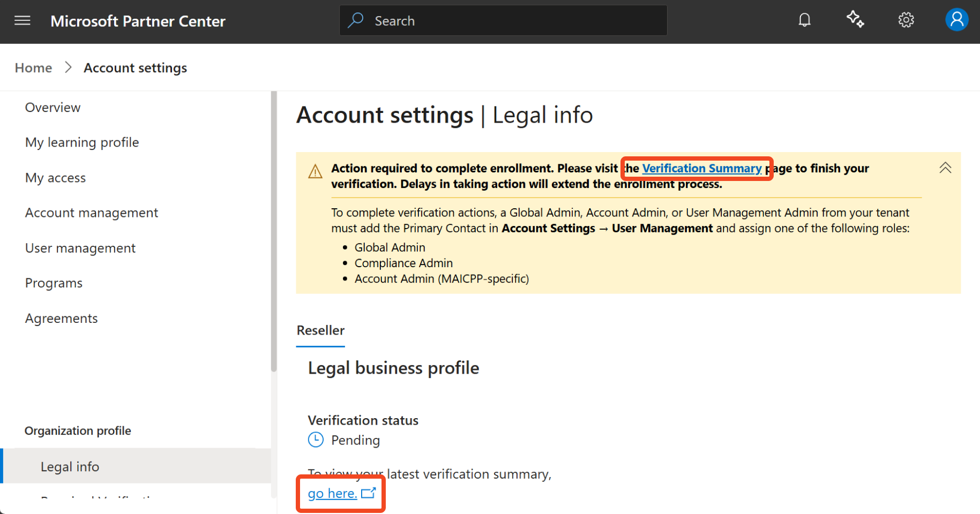
Task: Select My access in sidebar
Action: pyautogui.click(x=55, y=178)
